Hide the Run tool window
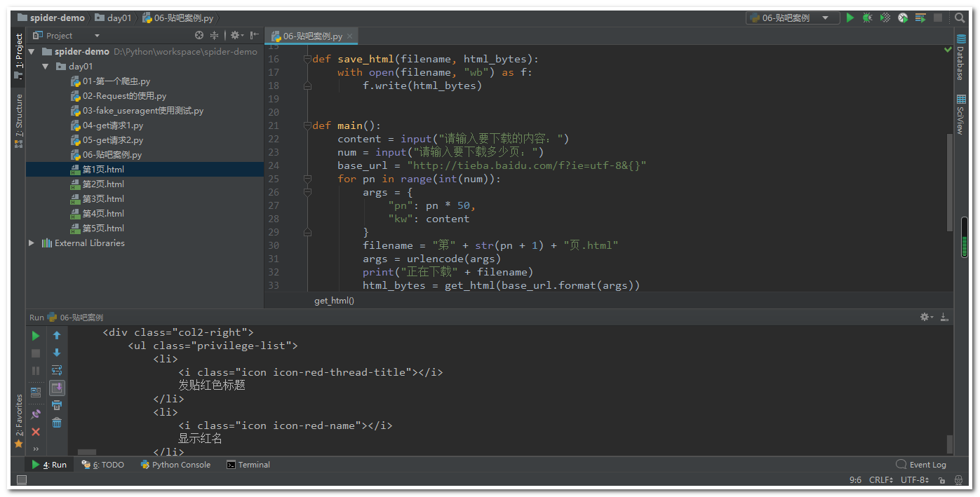Viewport: 980px width, 497px height. (x=944, y=318)
